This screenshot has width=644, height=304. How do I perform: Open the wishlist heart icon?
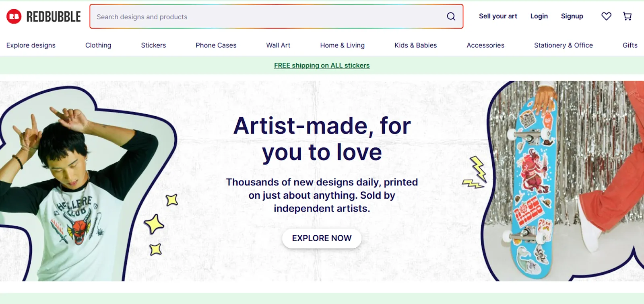605,16
